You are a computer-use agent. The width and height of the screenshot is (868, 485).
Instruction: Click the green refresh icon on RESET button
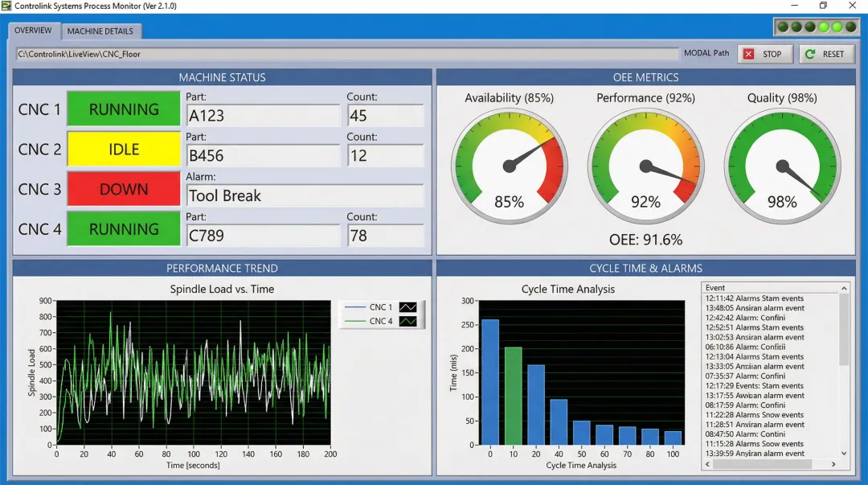pos(810,54)
